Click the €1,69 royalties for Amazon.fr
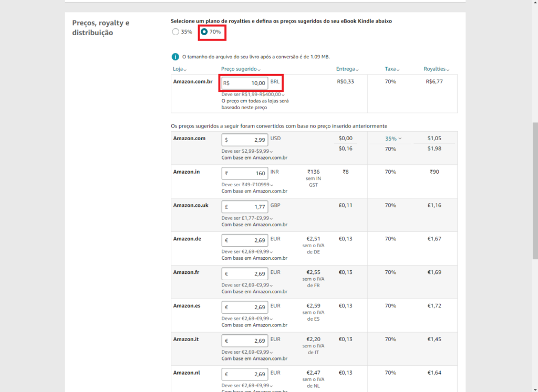The height and width of the screenshot is (392, 538). (434, 273)
